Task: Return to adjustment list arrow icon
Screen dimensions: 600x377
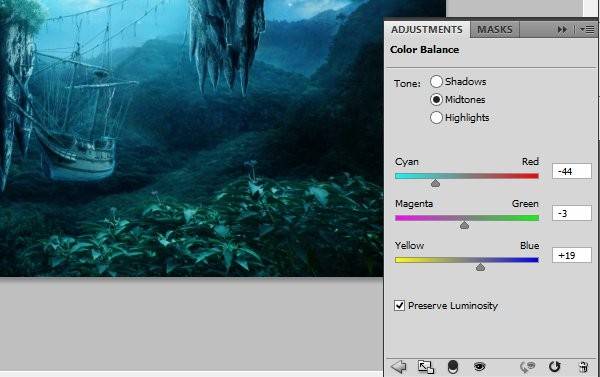Action: (x=399, y=367)
